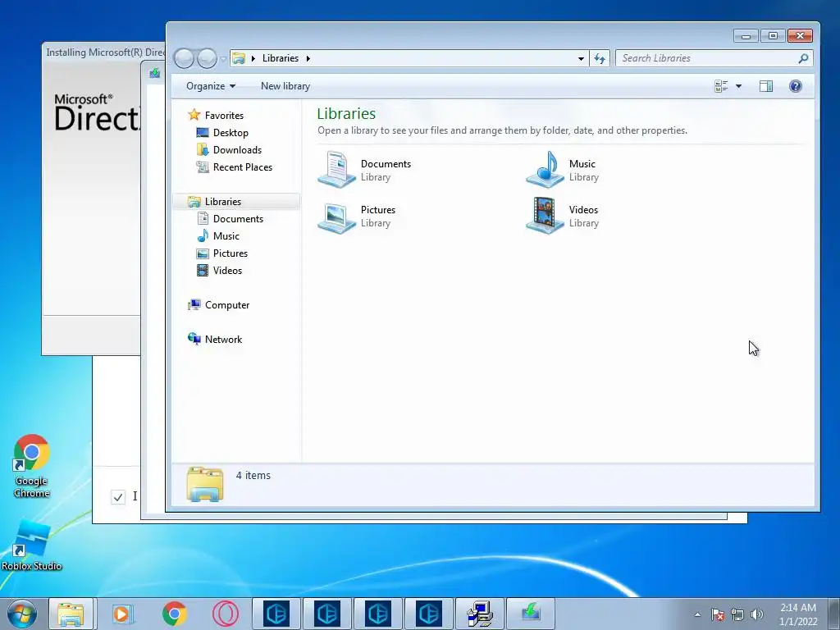
Task: Click the first blue cube taskbar app
Action: click(x=276, y=614)
